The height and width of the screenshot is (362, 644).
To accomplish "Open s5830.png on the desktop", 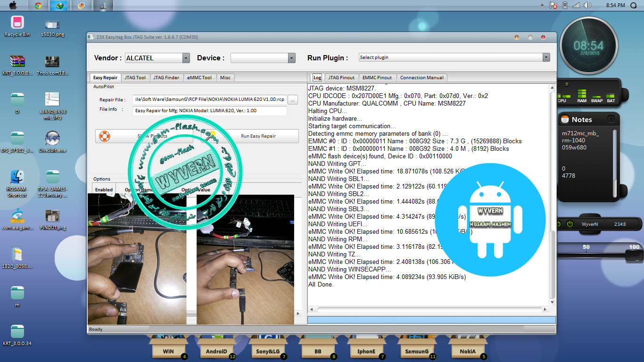I will [52, 27].
